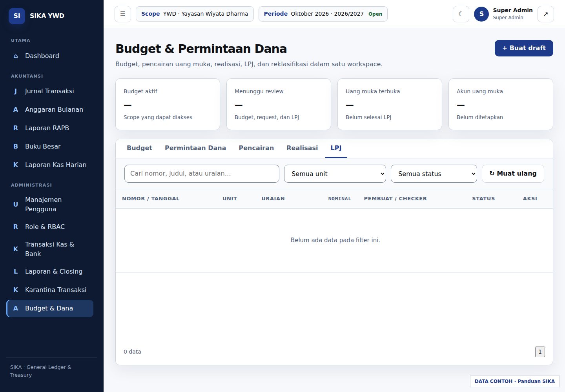Click the Muat ulang button
565x392 pixels.
coord(513,174)
